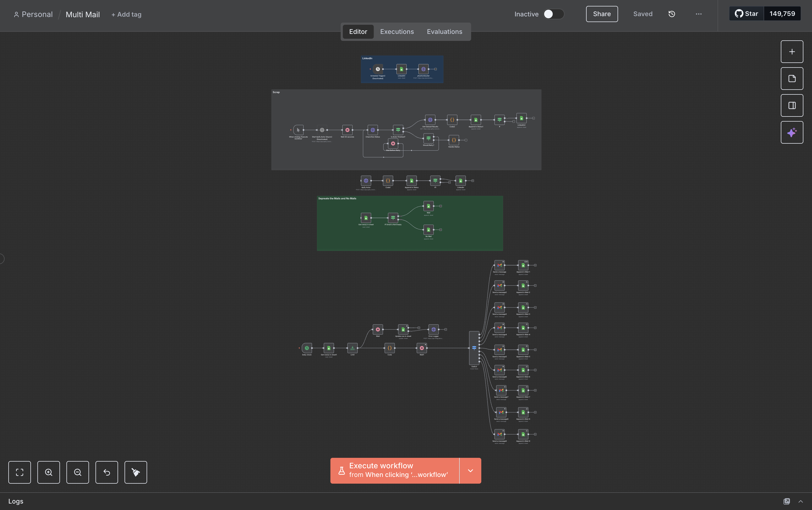Click the zoom in magnifier button
Image resolution: width=812 pixels, height=510 pixels.
coord(49,472)
